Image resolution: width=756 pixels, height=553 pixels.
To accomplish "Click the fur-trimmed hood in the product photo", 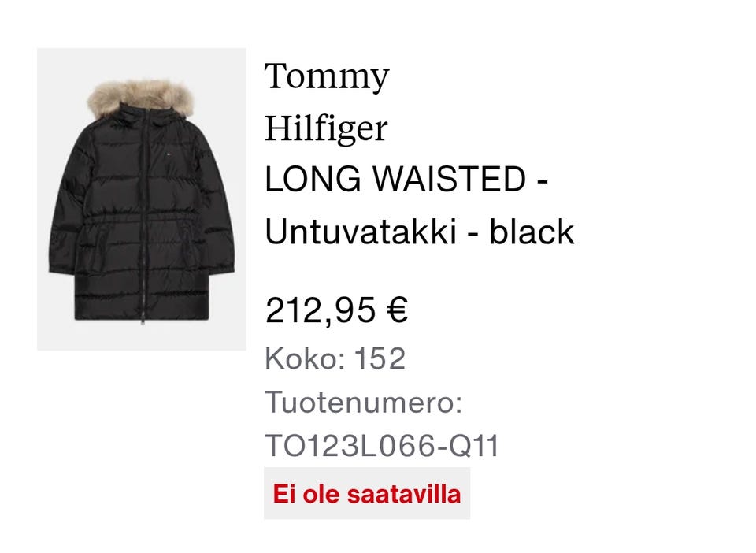I will pos(140,98).
